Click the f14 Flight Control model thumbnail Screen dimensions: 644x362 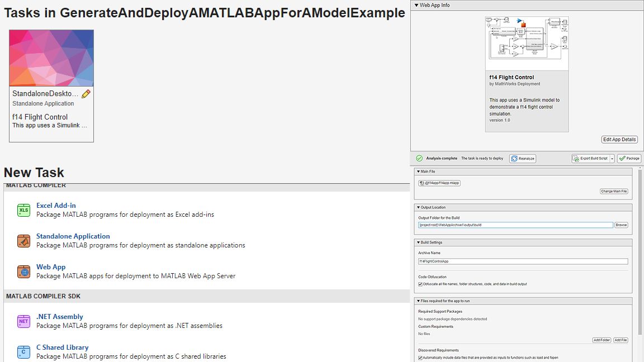point(527,45)
